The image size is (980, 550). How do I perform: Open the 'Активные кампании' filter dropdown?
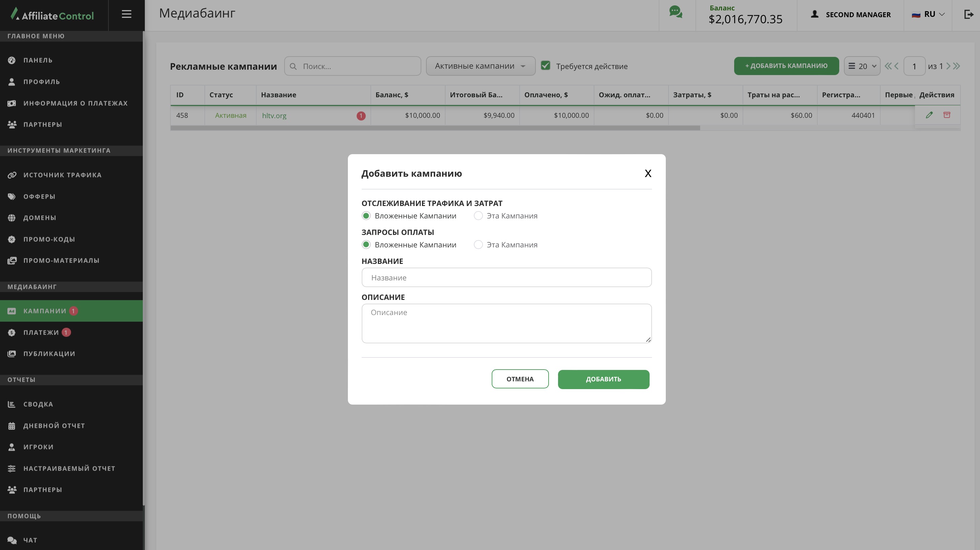[x=480, y=66]
